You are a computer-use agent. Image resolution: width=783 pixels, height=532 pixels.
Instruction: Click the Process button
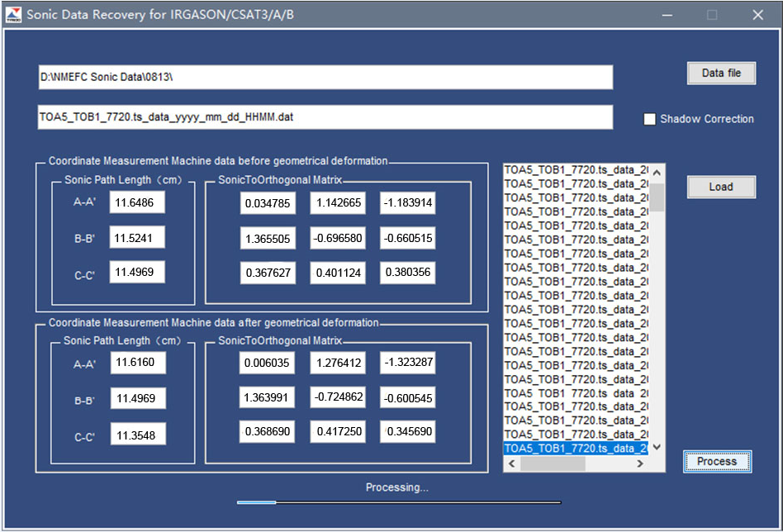(717, 462)
